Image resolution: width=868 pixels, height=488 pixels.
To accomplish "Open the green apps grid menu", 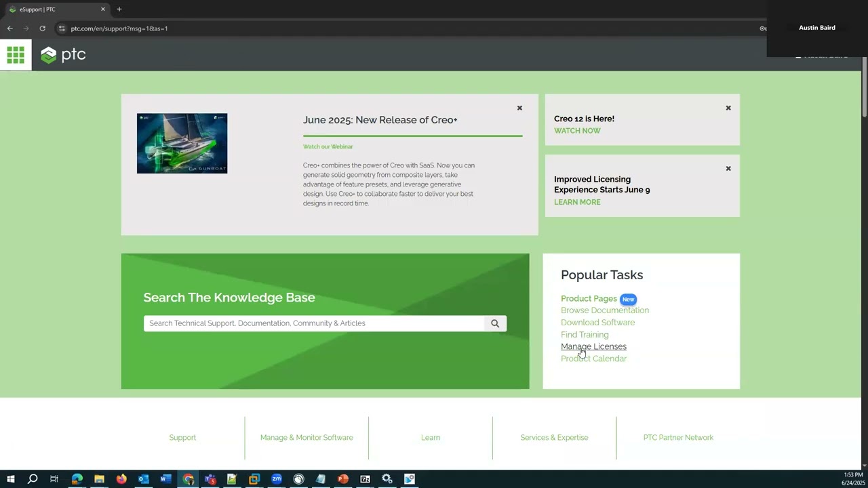I will tap(16, 55).
